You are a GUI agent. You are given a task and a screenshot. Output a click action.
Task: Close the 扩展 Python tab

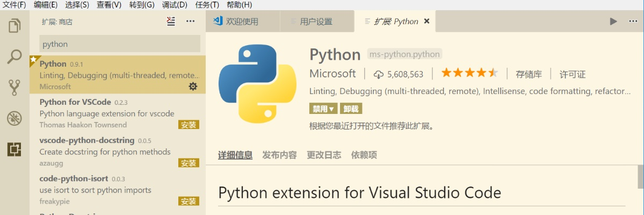click(426, 21)
